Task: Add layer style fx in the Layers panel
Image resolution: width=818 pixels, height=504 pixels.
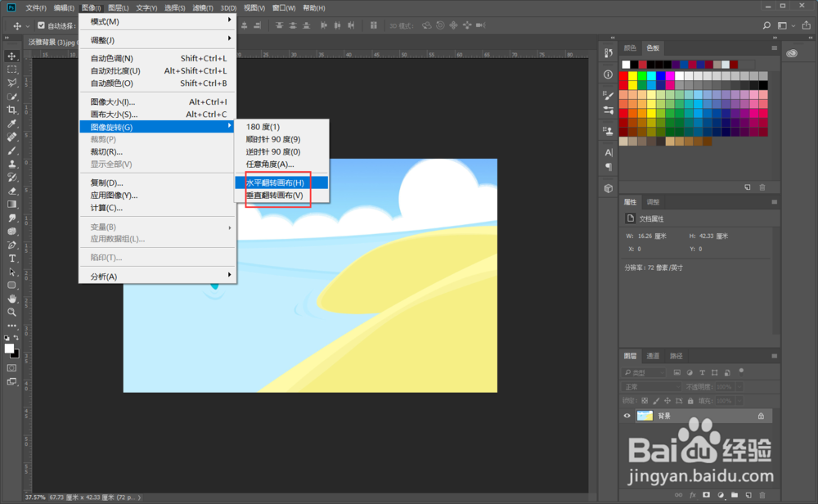Action: tap(693, 495)
